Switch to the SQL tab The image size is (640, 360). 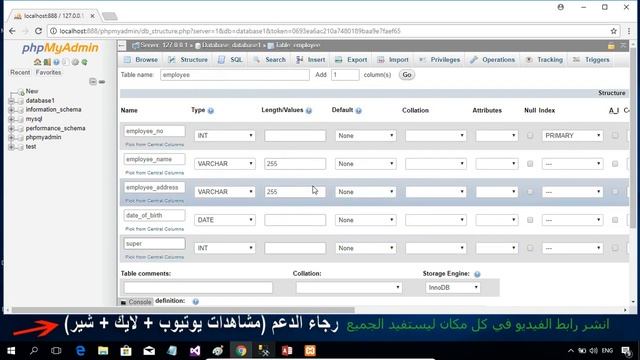[231, 60]
